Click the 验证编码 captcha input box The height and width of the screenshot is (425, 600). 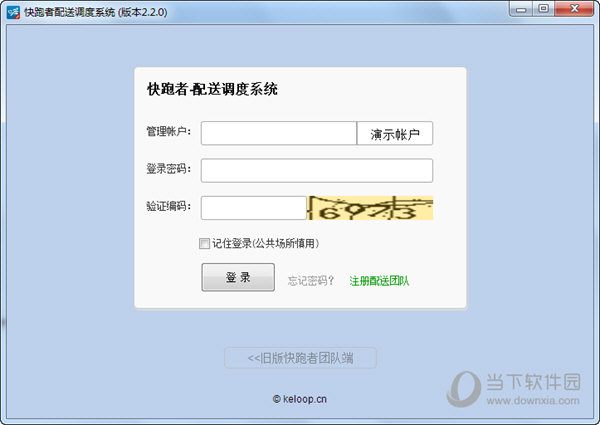(254, 208)
